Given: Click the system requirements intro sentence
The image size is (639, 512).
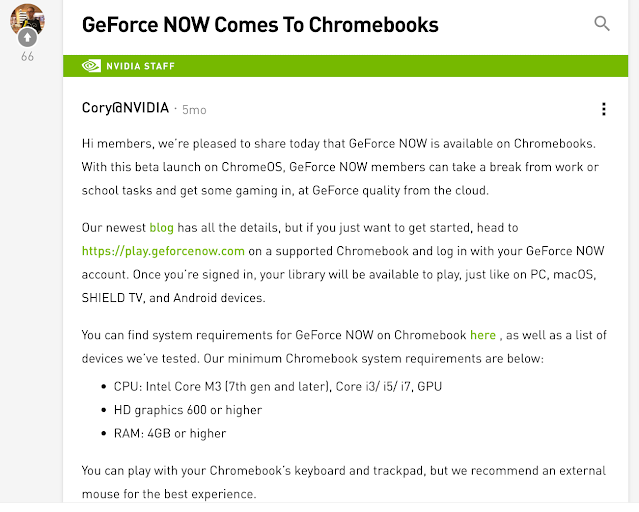Looking at the screenshot, I should click(344, 347).
